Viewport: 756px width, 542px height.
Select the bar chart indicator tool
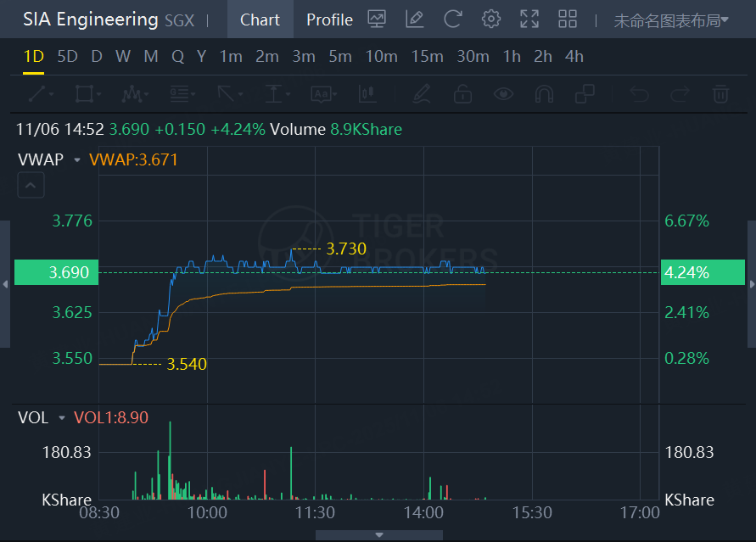(368, 94)
